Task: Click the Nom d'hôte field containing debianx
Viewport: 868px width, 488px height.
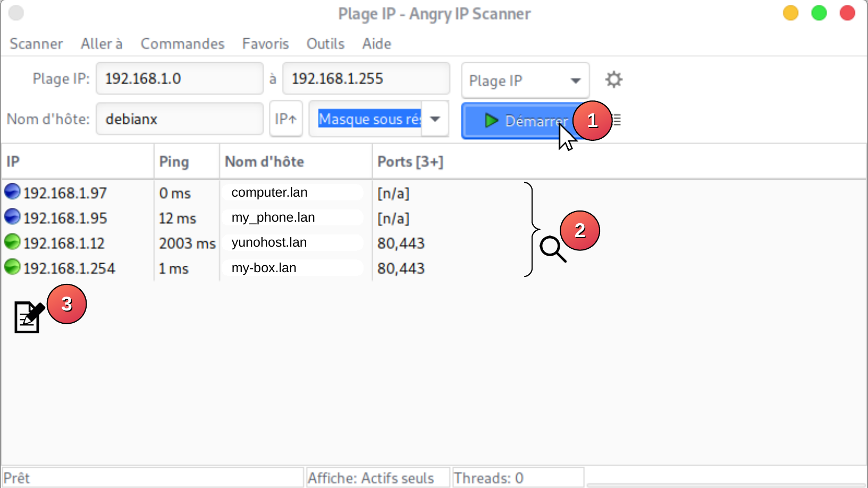Action: tap(179, 119)
